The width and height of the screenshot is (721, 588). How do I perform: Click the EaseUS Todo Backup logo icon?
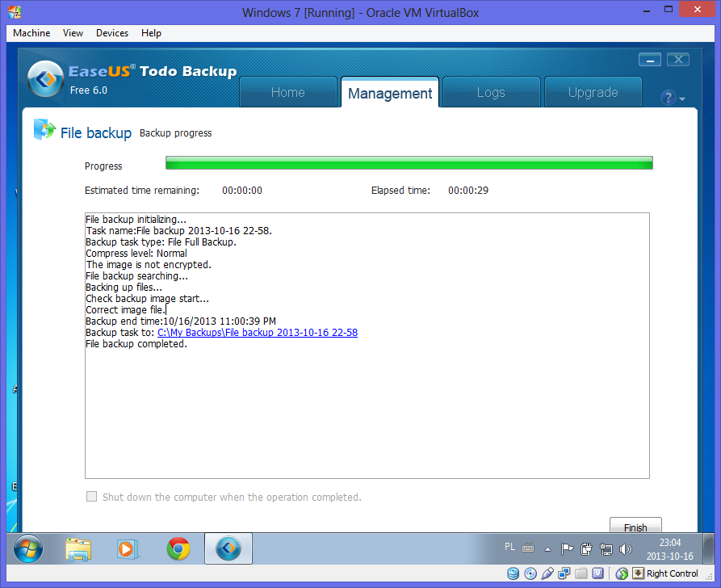coord(45,78)
